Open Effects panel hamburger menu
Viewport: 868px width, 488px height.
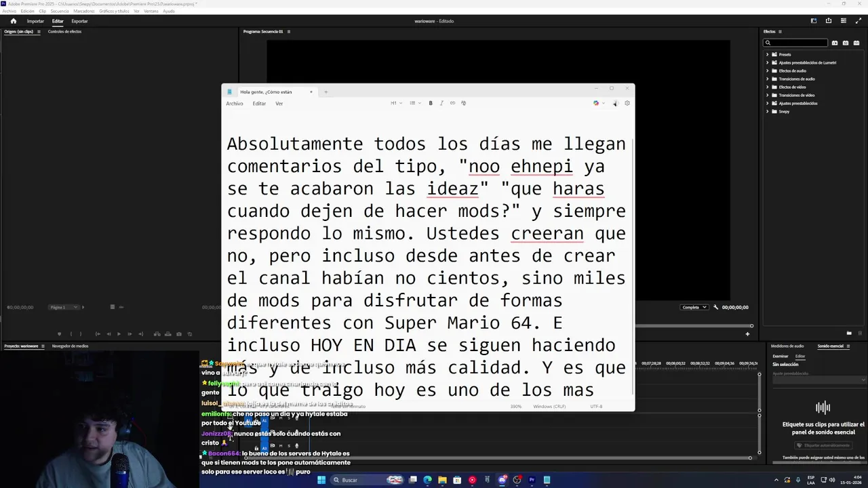780,32
